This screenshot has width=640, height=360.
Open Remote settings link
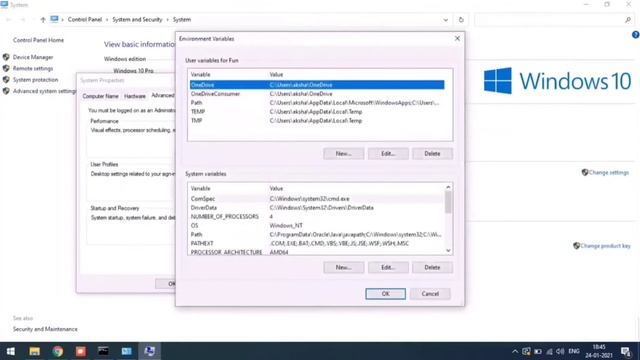tap(33, 69)
